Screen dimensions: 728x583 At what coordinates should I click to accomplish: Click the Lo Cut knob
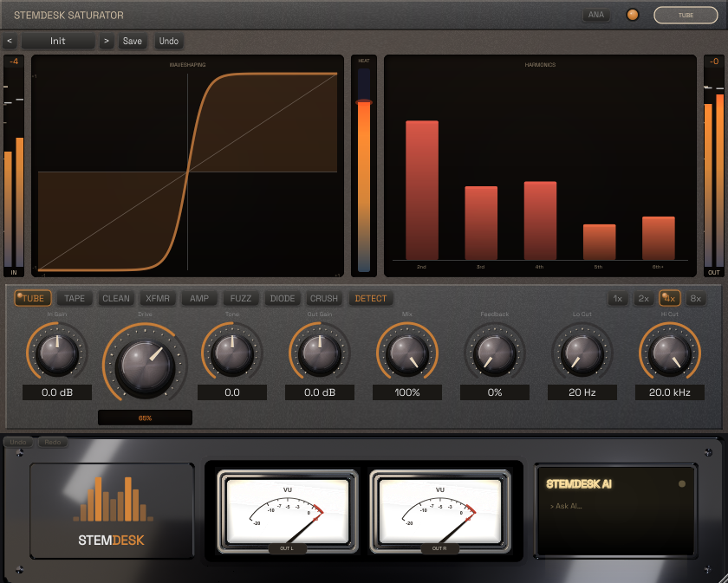coord(582,353)
